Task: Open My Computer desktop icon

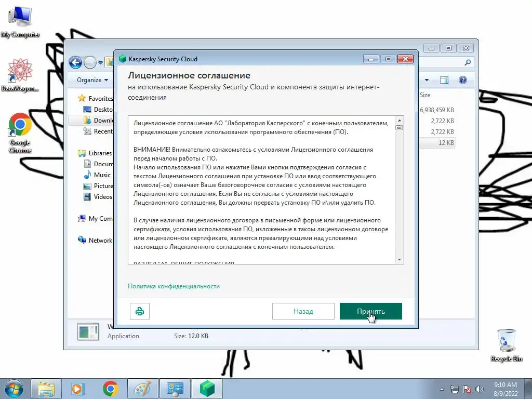Action: pos(20,22)
